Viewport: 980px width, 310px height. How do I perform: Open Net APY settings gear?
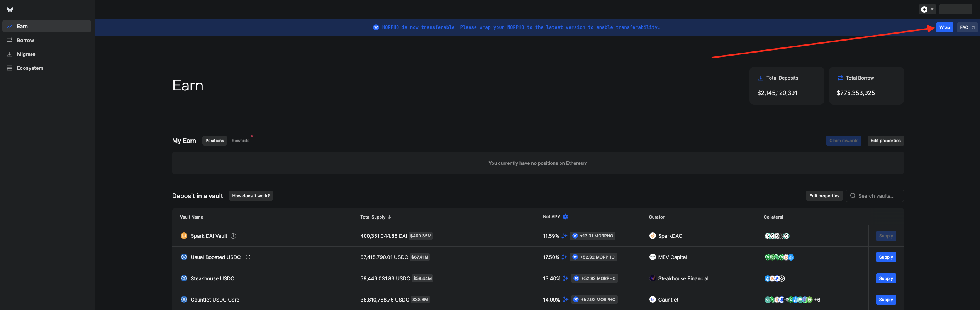pyautogui.click(x=565, y=217)
